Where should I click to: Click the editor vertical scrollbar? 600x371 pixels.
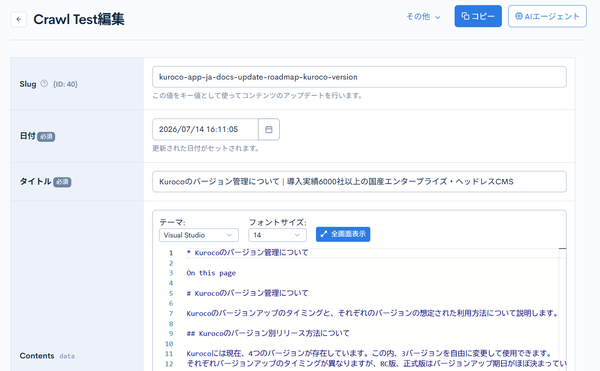coord(562,309)
